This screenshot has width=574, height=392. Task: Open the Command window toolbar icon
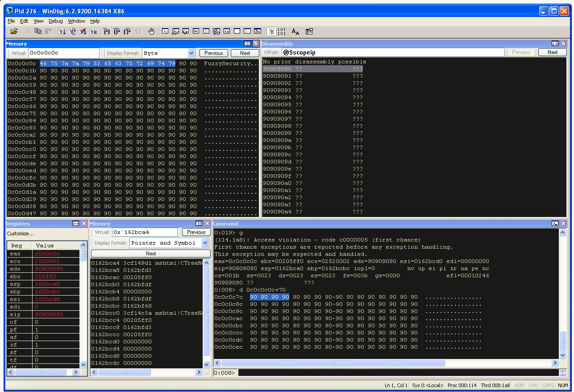point(165,31)
